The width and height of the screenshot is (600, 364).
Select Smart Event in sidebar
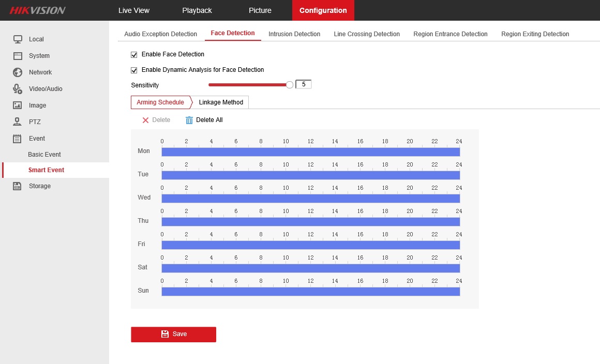click(46, 170)
